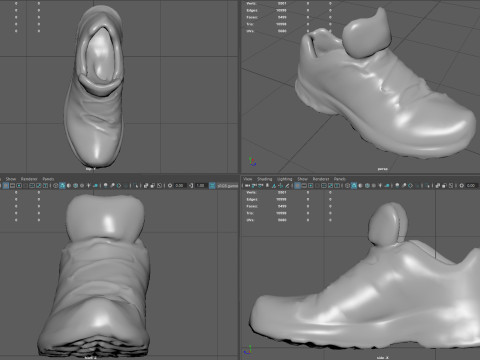Toggle X-Ray mode in side view toolbar
This screenshot has height=360, width=480.
tap(438, 185)
